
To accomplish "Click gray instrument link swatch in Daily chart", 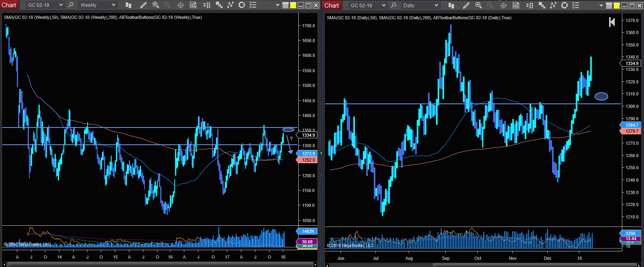I will coord(609,5).
